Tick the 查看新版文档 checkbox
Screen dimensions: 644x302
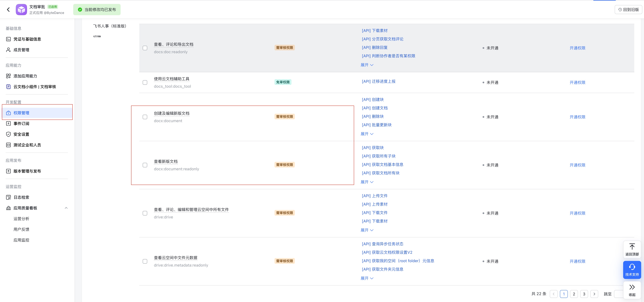click(145, 165)
